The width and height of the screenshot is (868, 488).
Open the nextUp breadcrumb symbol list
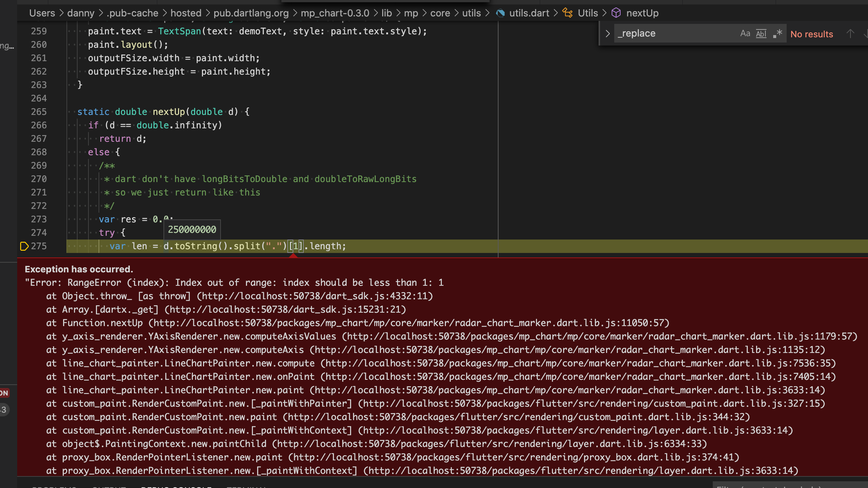pyautogui.click(x=642, y=13)
